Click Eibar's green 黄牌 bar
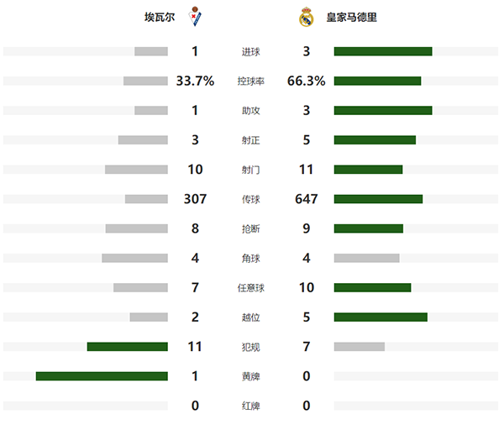 tap(102, 375)
